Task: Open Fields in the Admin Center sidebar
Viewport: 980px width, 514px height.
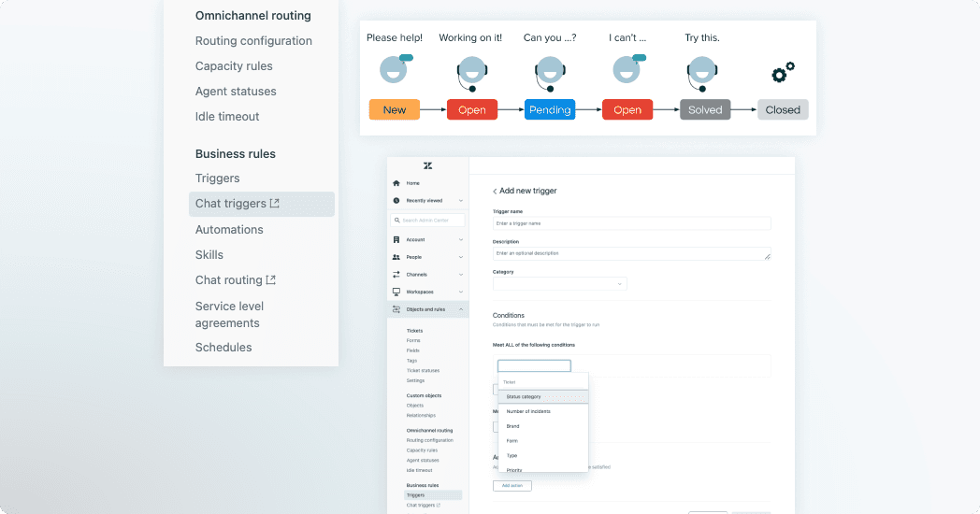Action: (x=413, y=350)
